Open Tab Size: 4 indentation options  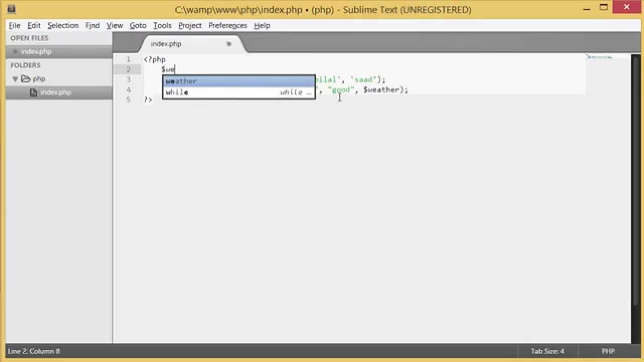point(547,351)
